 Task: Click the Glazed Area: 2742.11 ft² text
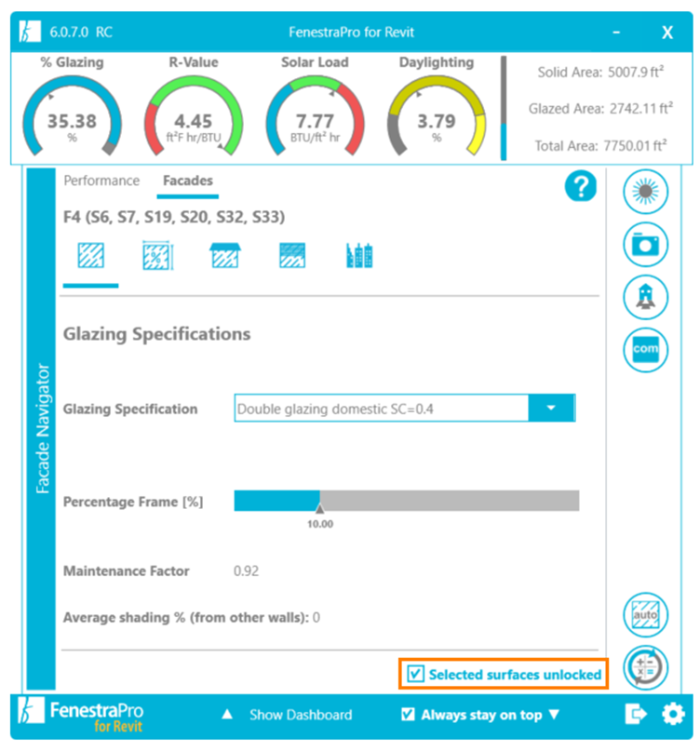tap(600, 109)
